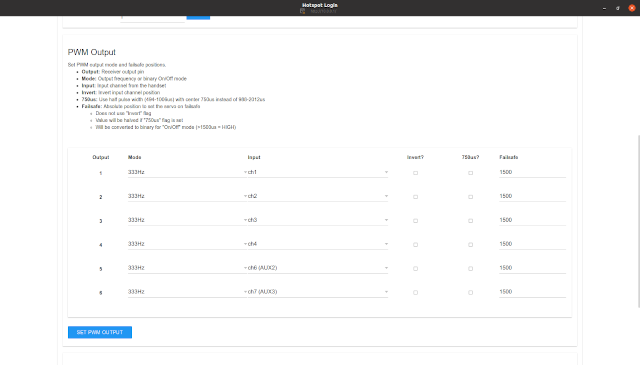
Task: Click the Invert? column header
Action: click(x=416, y=157)
